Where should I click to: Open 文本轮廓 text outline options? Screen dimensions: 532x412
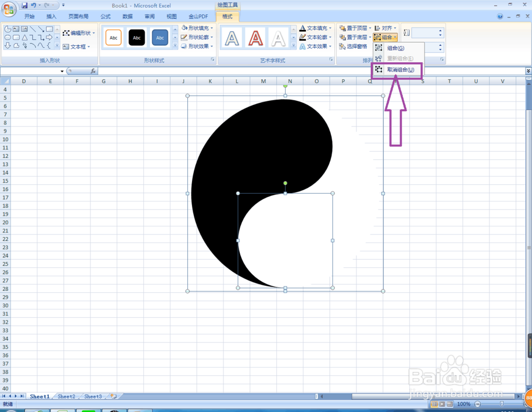315,37
